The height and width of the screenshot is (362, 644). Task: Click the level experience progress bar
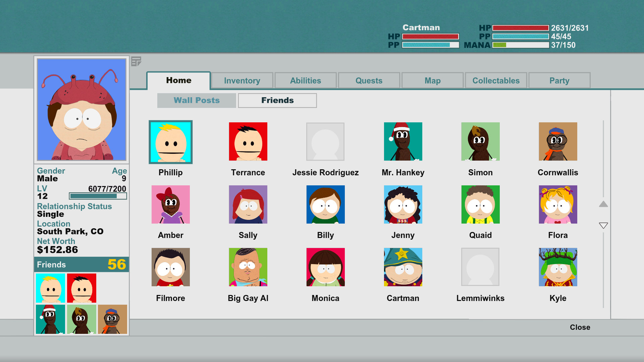tap(98, 196)
